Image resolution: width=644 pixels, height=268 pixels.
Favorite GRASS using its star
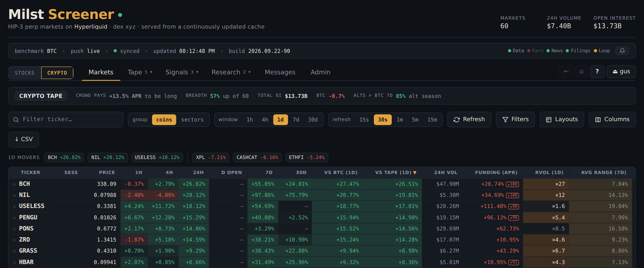[x=14, y=251]
